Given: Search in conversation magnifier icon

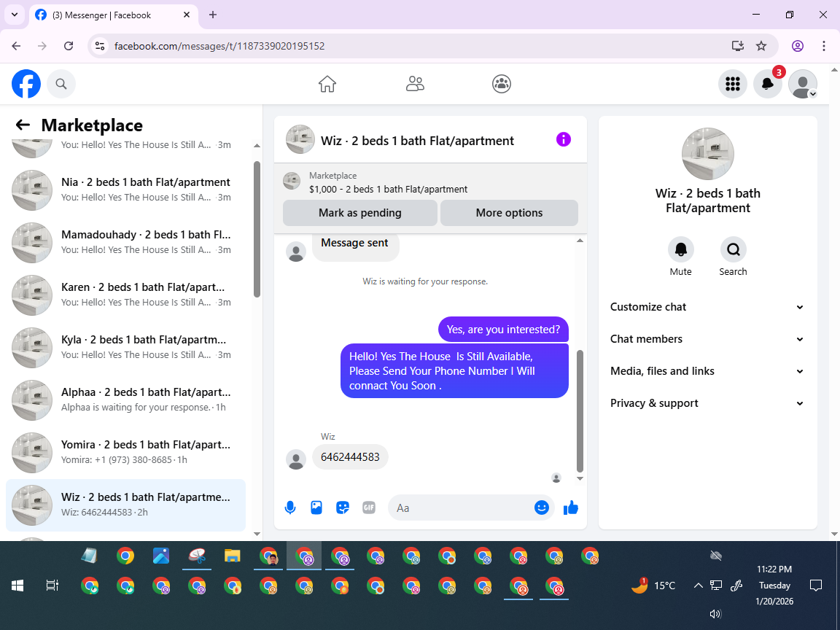Looking at the screenshot, I should pyautogui.click(x=733, y=249).
